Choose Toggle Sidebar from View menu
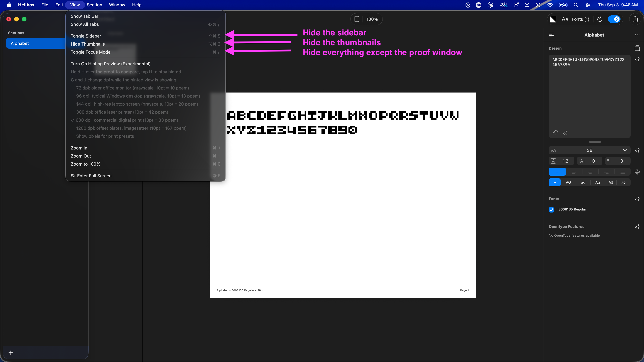The width and height of the screenshot is (644, 362). pyautogui.click(x=146, y=36)
